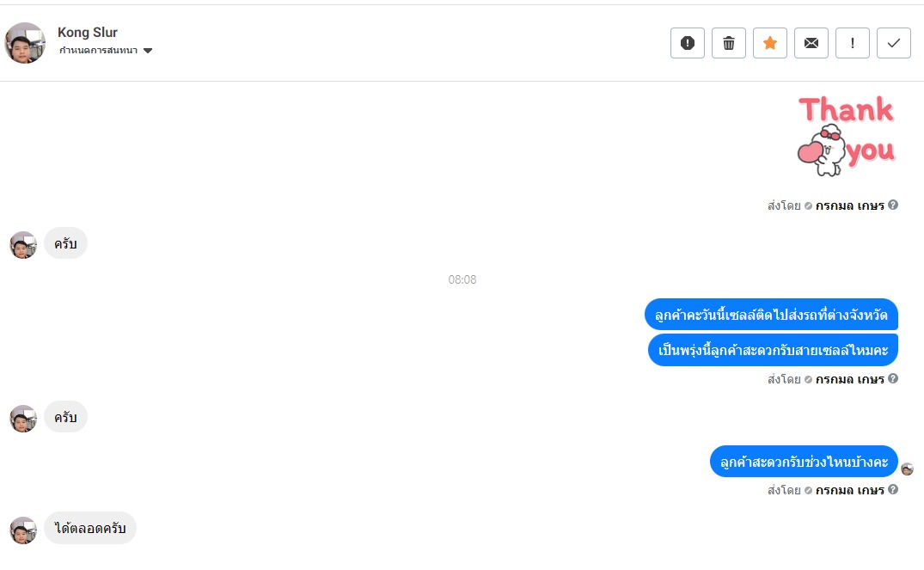Click the Kong Slur name in header

pos(87,33)
